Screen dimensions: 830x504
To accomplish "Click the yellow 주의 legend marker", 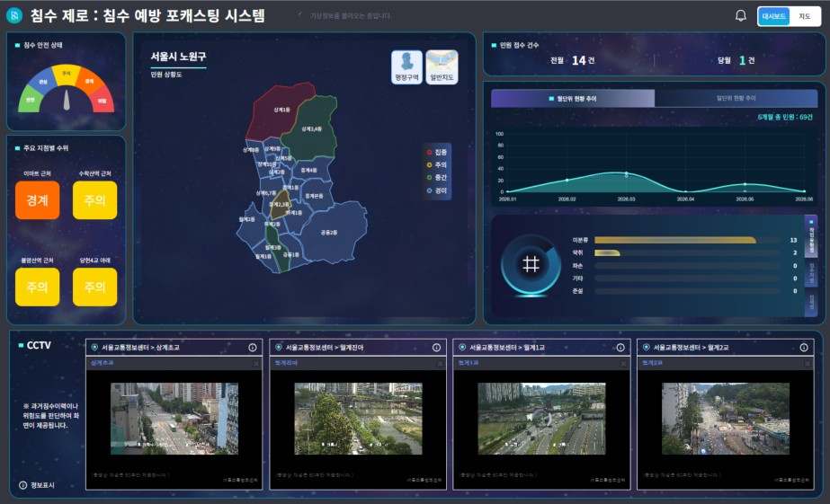I will click(x=429, y=165).
